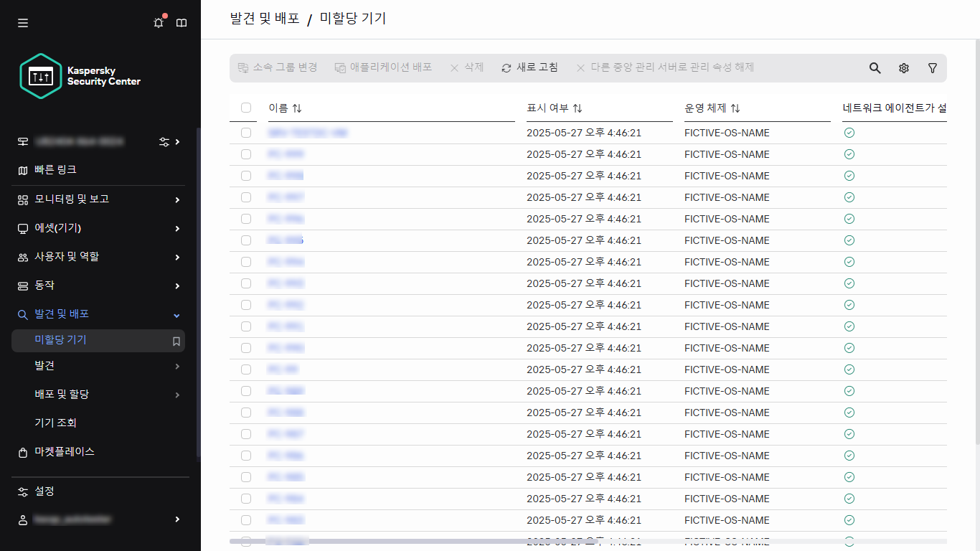Toggle the select-all header checkbox
Viewport: 980px width, 551px height.
[x=246, y=108]
